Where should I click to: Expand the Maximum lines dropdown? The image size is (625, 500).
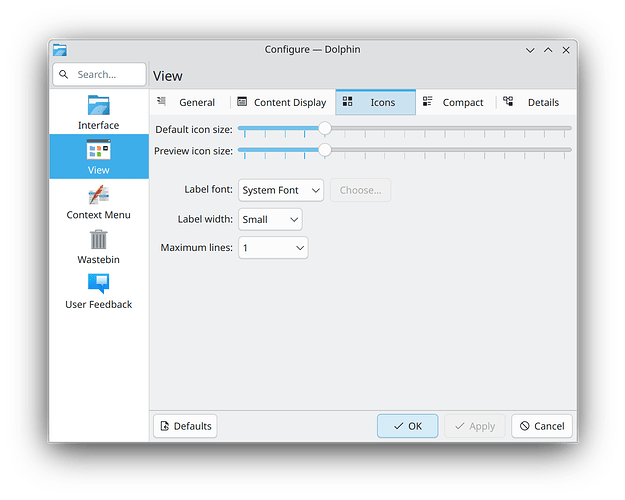point(272,247)
